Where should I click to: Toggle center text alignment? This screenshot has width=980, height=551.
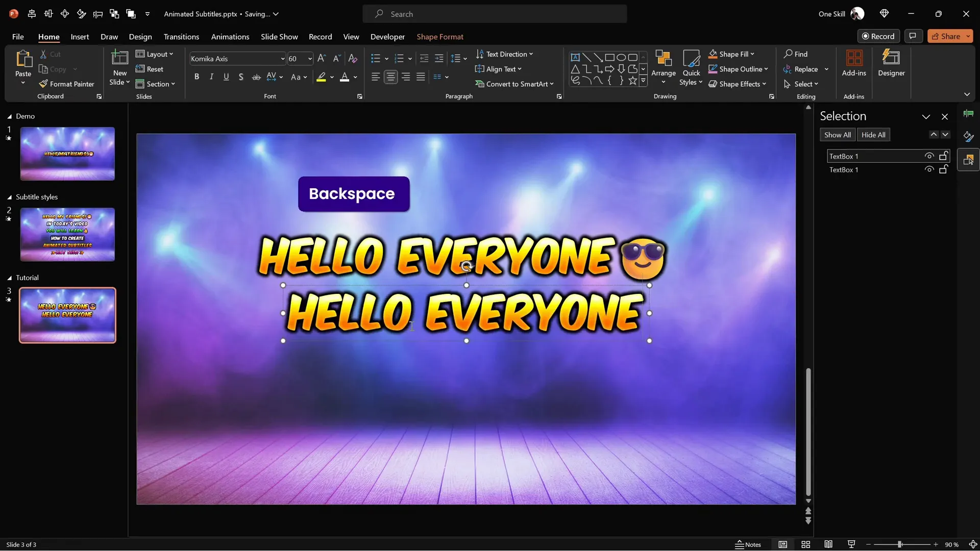390,77
